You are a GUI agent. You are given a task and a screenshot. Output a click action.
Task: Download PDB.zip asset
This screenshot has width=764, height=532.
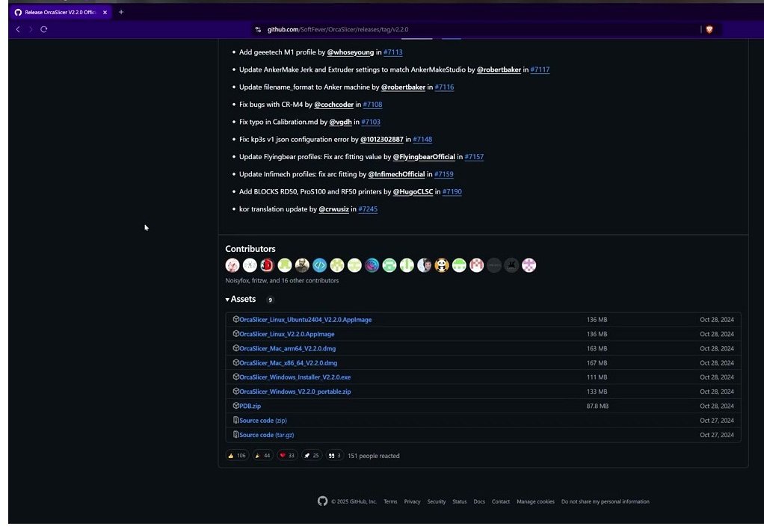250,406
